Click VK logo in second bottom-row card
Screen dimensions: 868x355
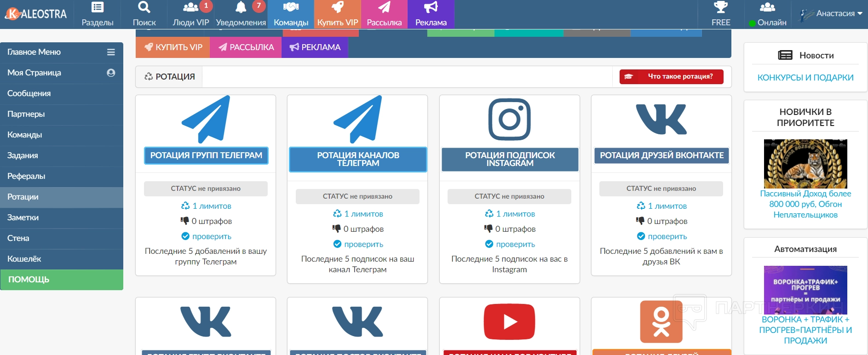357,322
